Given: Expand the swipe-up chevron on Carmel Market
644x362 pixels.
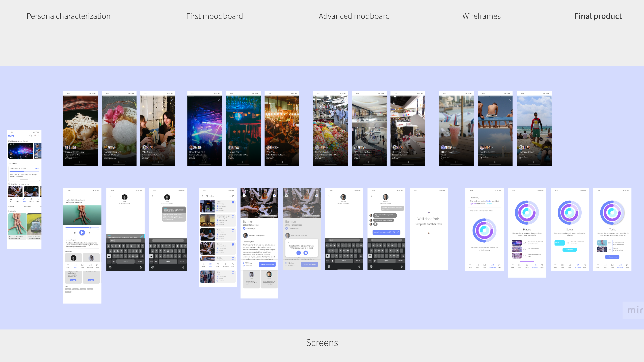Looking at the screenshot, I should 330,162.
